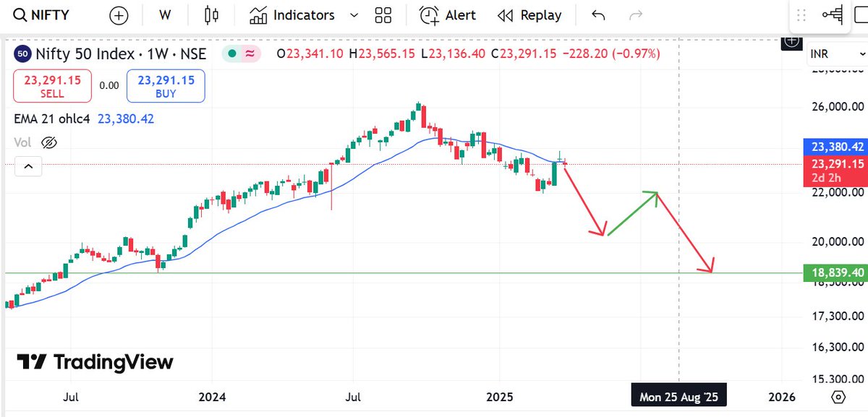Open NIFTY symbol search

pos(42,15)
